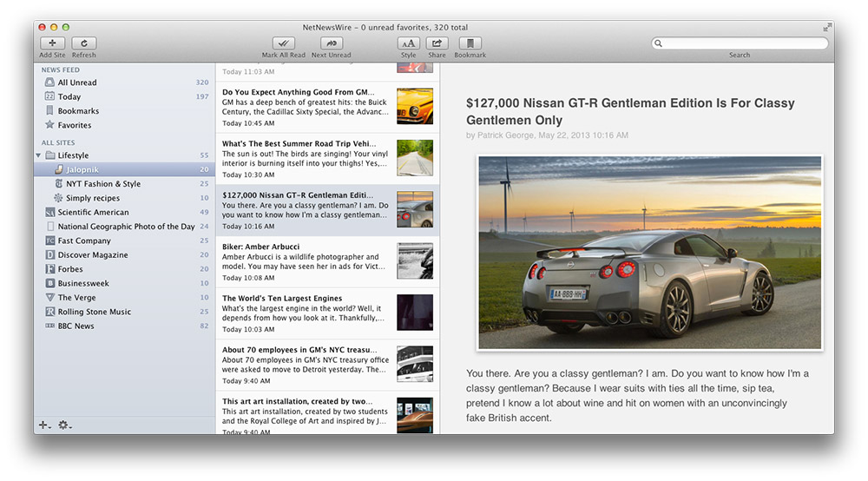
Task: Select BBC News feed
Action: pos(126,326)
